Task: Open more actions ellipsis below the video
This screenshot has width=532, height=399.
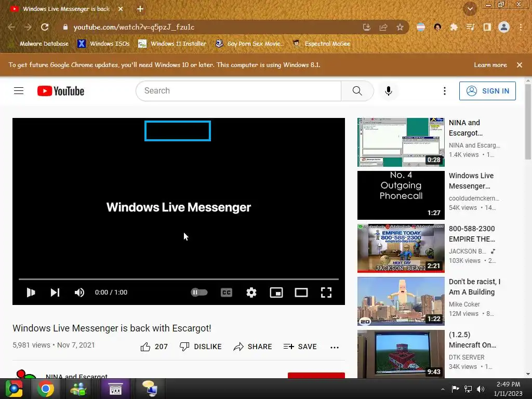Action: [335, 347]
